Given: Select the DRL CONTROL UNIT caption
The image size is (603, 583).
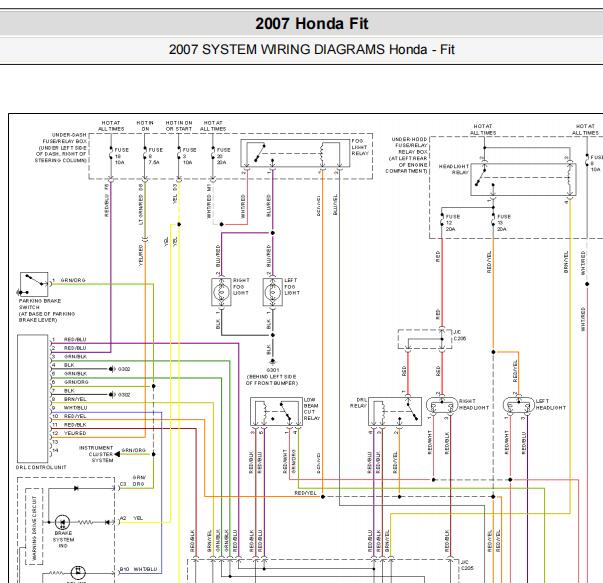Looking at the screenshot, I should (41, 467).
